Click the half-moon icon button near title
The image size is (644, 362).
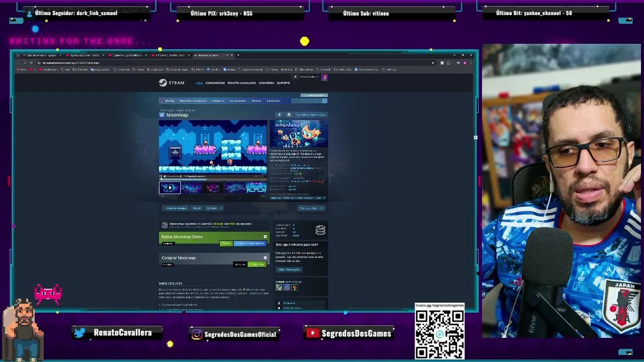[x=280, y=115]
